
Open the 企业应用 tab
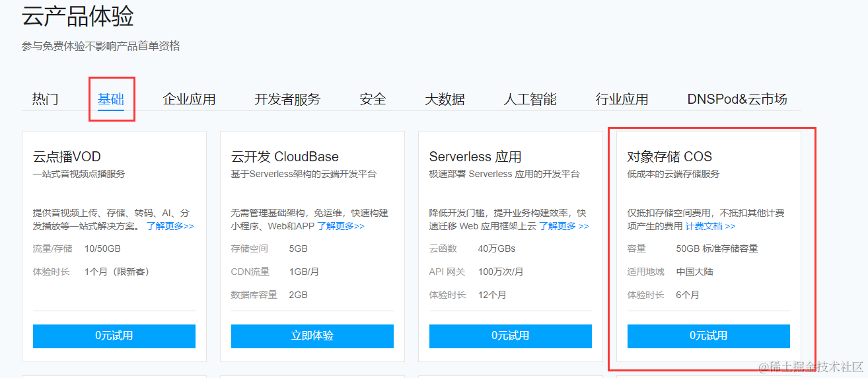[x=190, y=99]
